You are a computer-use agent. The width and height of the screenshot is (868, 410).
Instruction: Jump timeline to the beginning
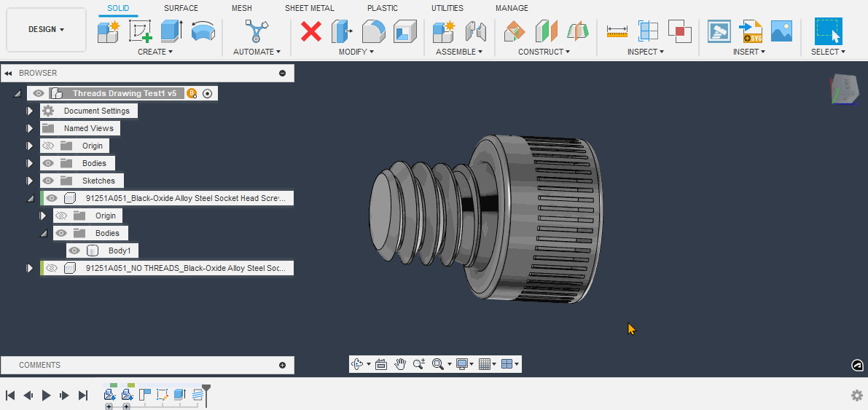(x=10, y=395)
